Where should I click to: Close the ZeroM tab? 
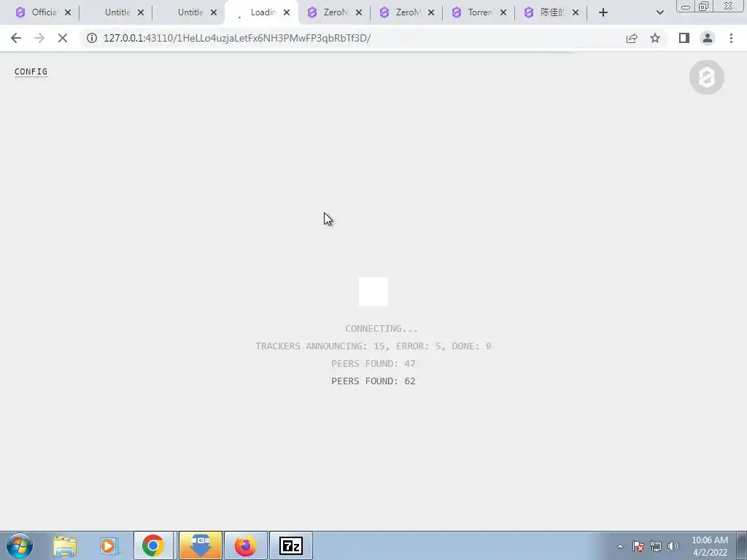(x=431, y=12)
